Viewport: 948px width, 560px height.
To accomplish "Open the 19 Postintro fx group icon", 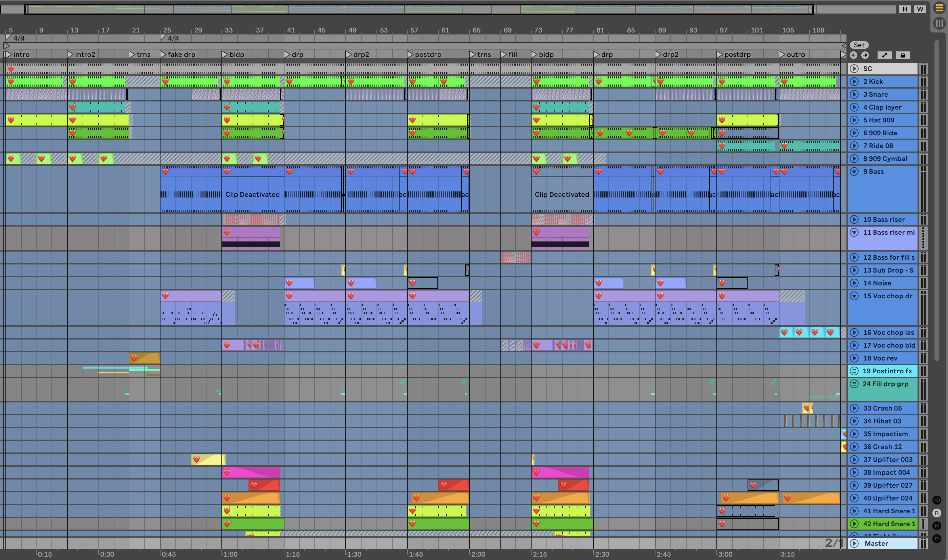I will pos(854,371).
